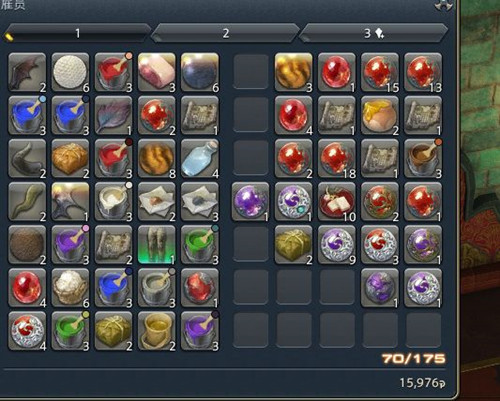Click the water bottle with quantity 4
The height and width of the screenshot is (401, 500).
coord(200,158)
